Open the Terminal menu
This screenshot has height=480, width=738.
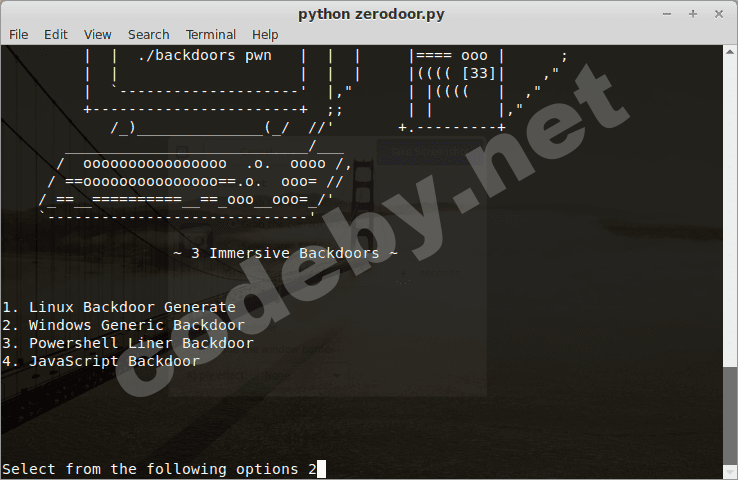click(211, 34)
